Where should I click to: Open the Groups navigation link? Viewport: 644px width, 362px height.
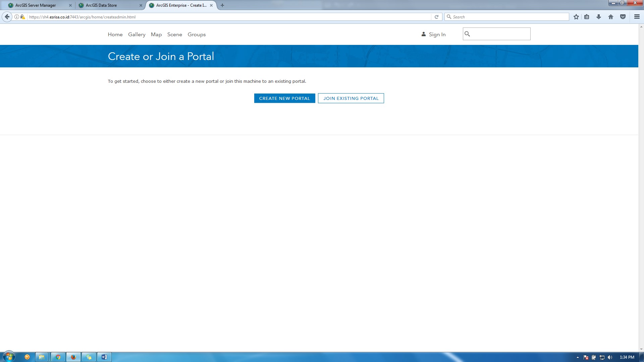coord(197,35)
